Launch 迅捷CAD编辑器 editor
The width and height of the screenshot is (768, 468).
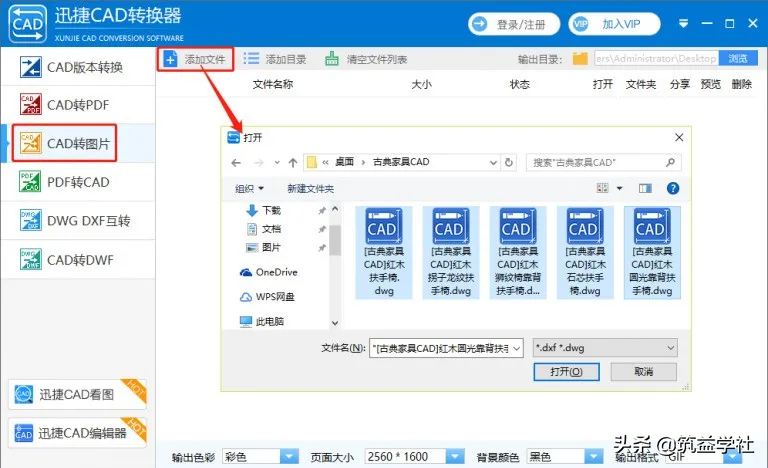point(77,433)
